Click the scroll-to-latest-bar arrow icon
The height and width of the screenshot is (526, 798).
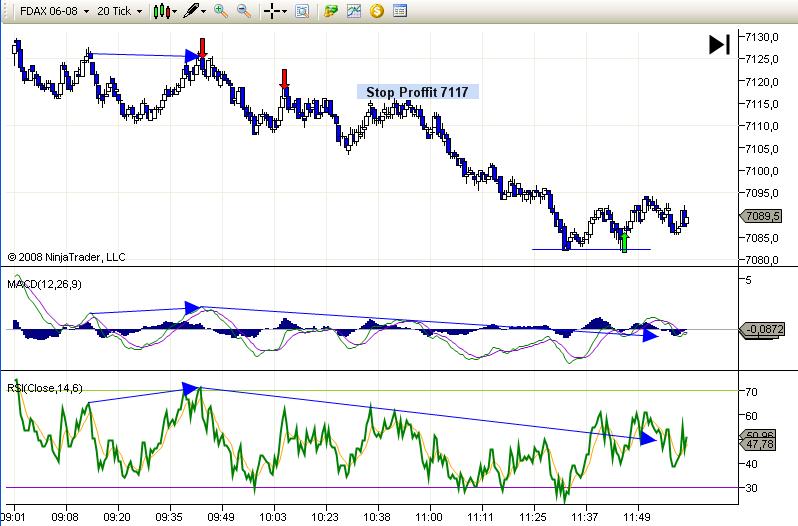click(719, 44)
